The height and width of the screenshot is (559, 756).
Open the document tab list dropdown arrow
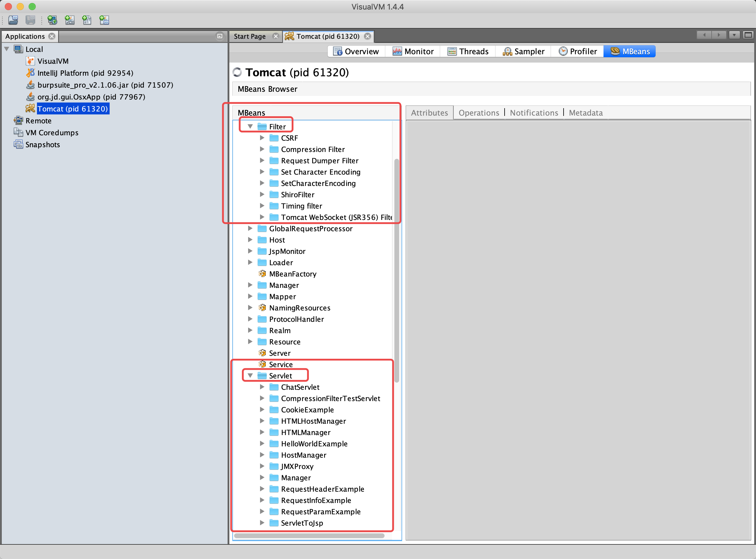click(x=734, y=35)
